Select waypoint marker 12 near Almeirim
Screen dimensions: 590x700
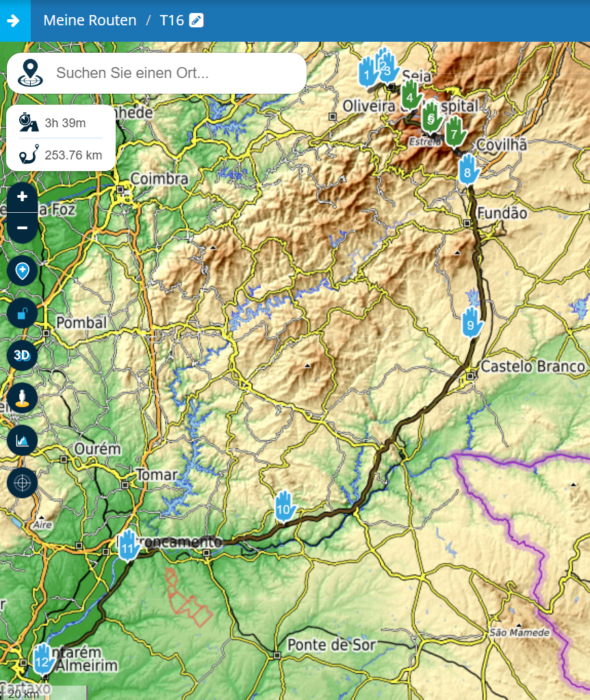pyautogui.click(x=43, y=658)
